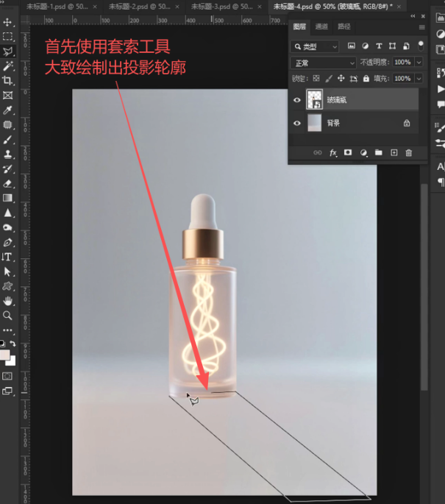Delete layer with trash icon
The height and width of the screenshot is (504, 445).
coord(409,153)
